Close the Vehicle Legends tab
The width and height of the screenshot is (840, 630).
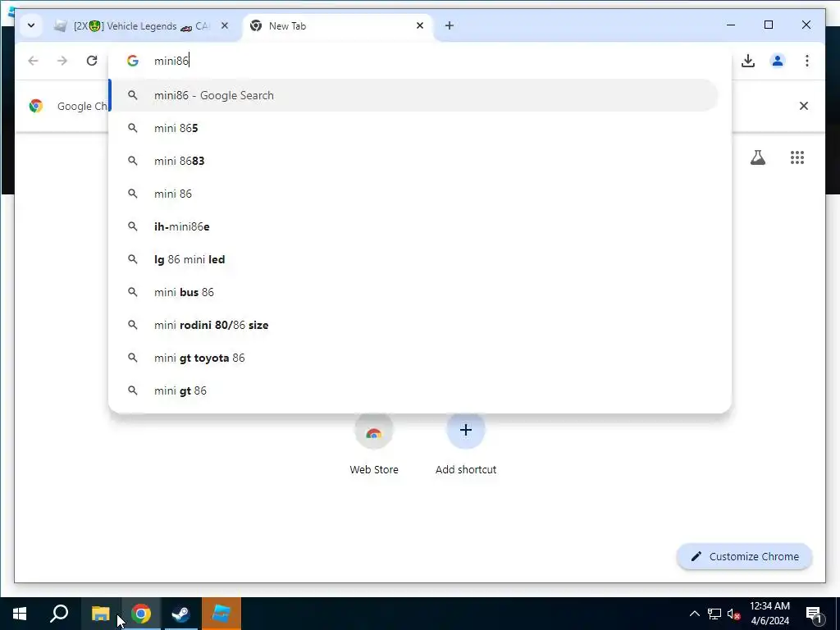(x=225, y=25)
